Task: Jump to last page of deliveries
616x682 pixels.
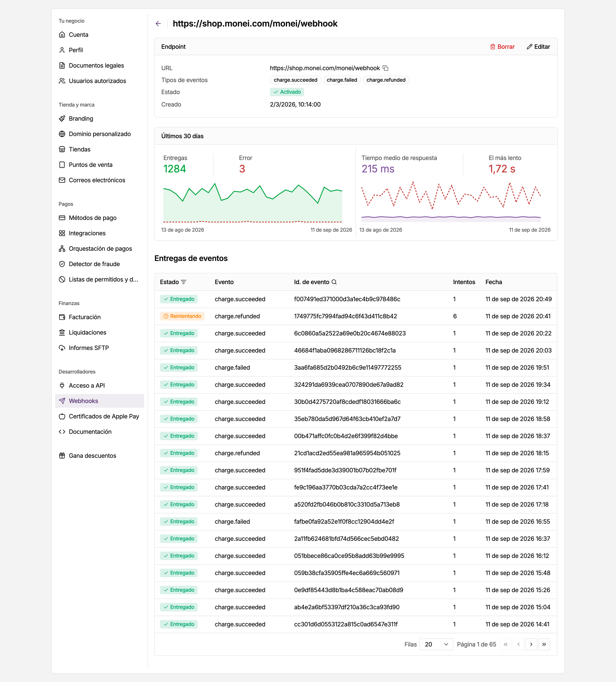Action: [544, 644]
